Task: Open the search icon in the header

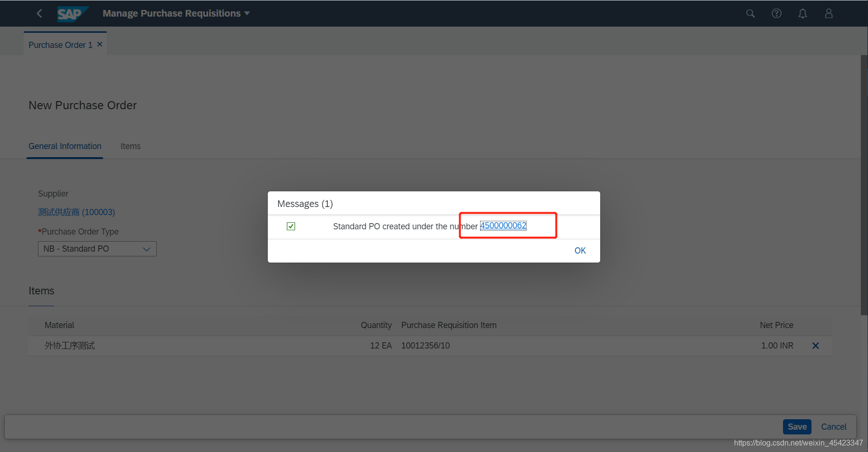Action: [x=750, y=13]
